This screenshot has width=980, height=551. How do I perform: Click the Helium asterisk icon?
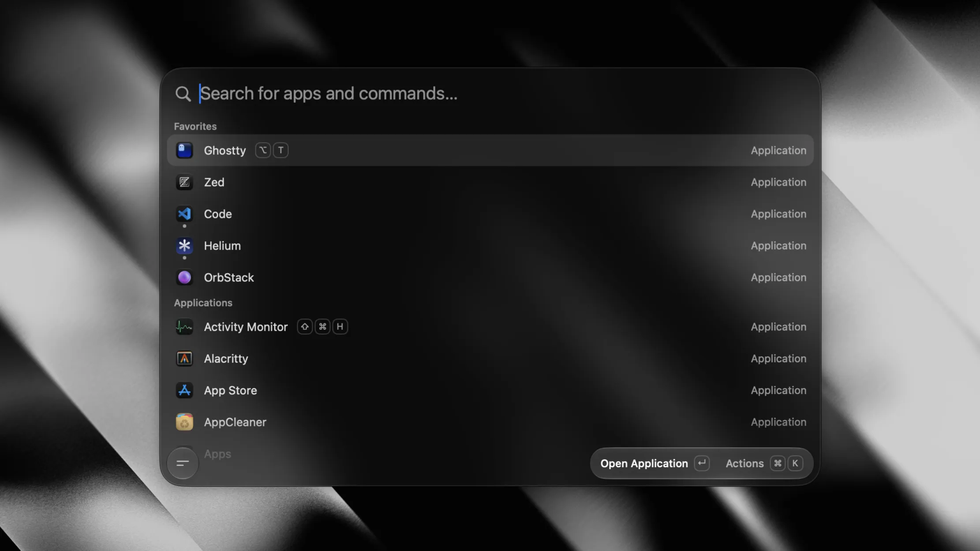(184, 246)
